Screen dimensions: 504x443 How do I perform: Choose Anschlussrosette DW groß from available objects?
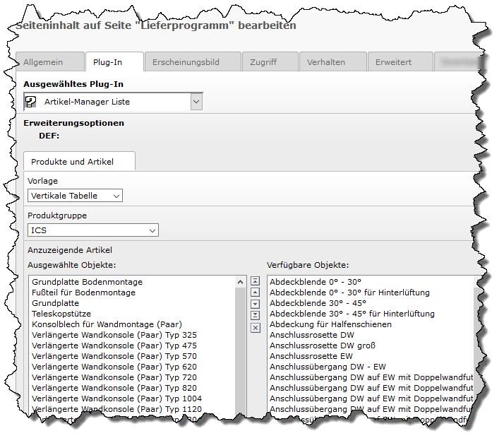click(323, 345)
